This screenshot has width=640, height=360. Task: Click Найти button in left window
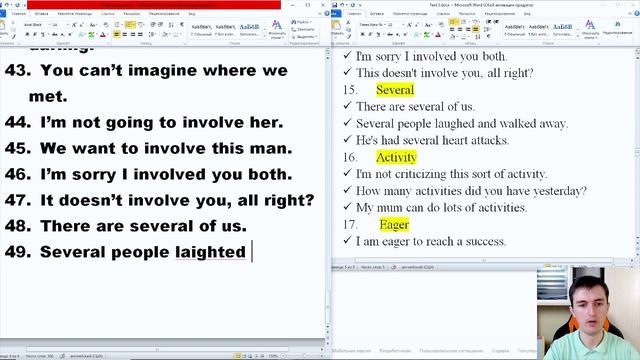pos(302,22)
